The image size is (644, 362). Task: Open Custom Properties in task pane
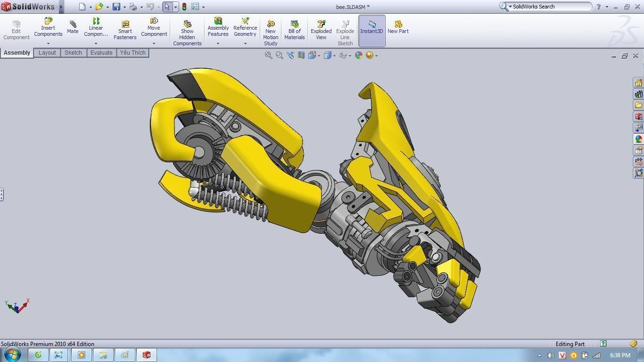[638, 150]
